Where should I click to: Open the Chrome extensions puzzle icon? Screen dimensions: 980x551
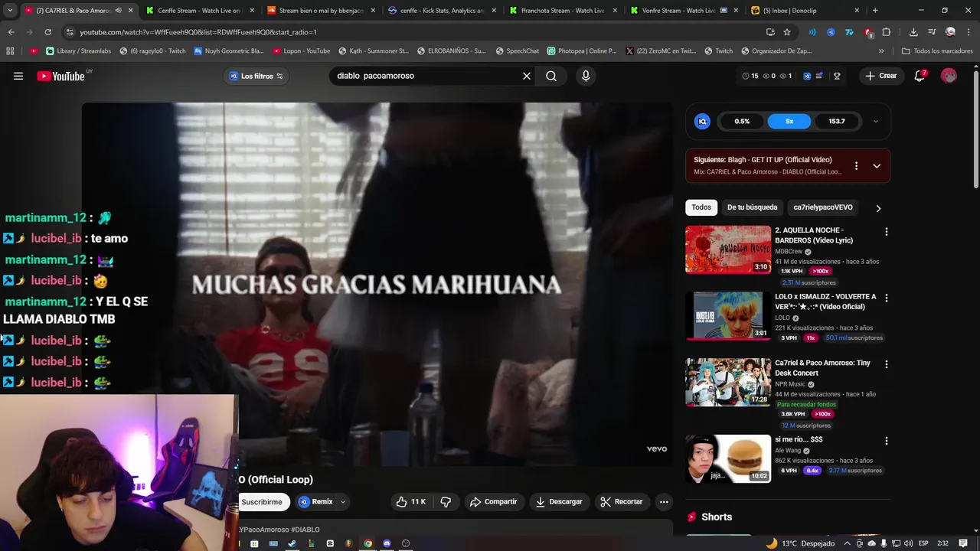[887, 32]
